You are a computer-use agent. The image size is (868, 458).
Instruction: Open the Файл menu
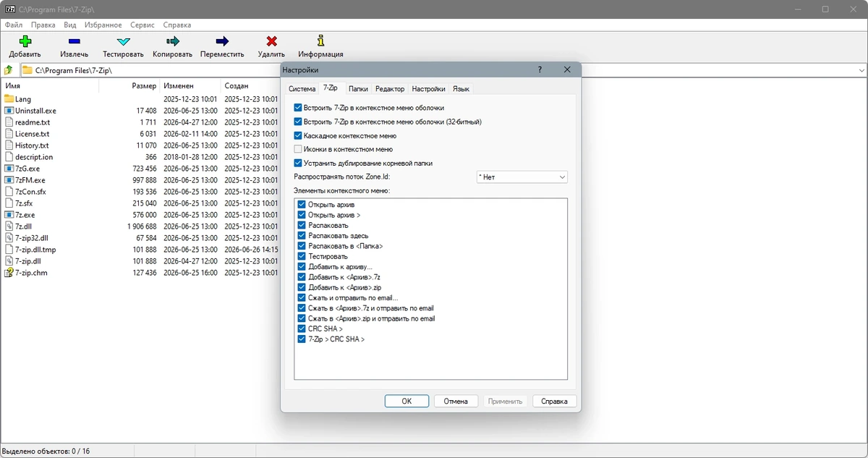tap(13, 25)
